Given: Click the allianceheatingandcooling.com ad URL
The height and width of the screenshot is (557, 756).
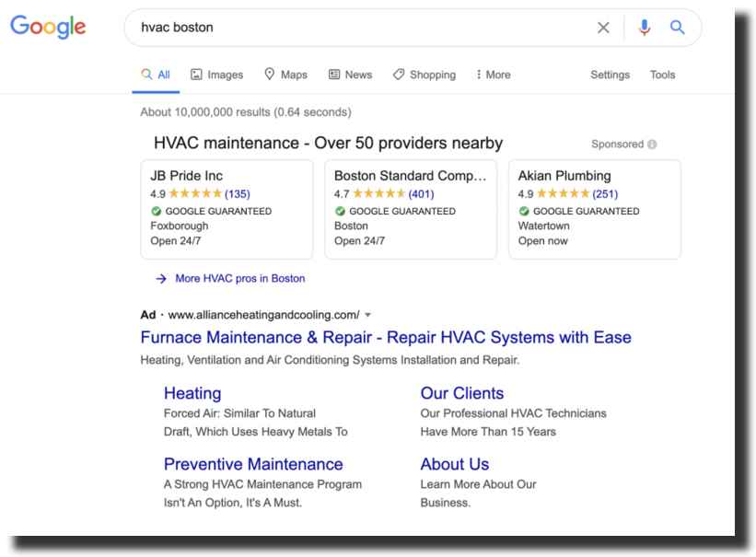Looking at the screenshot, I should [x=263, y=315].
